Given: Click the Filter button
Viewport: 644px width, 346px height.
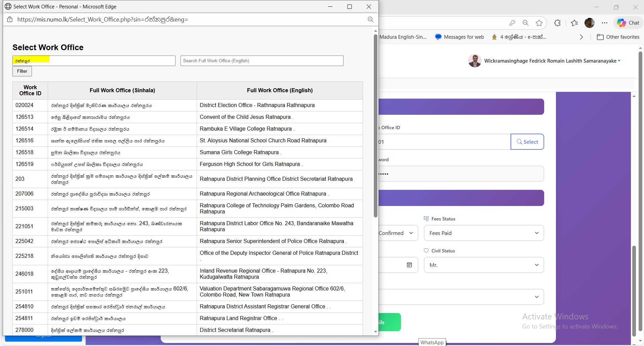Looking at the screenshot, I should point(22,71).
